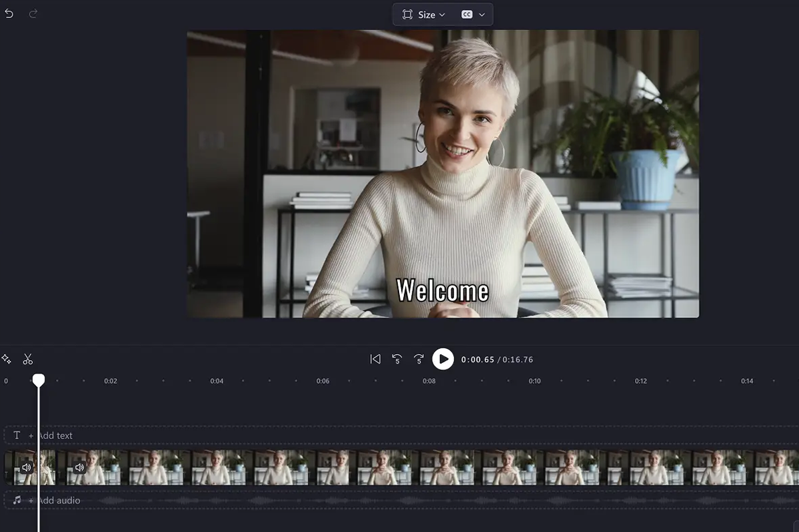Screen dimensions: 799x532
Task: Select the scissors split tool
Action: click(x=27, y=360)
